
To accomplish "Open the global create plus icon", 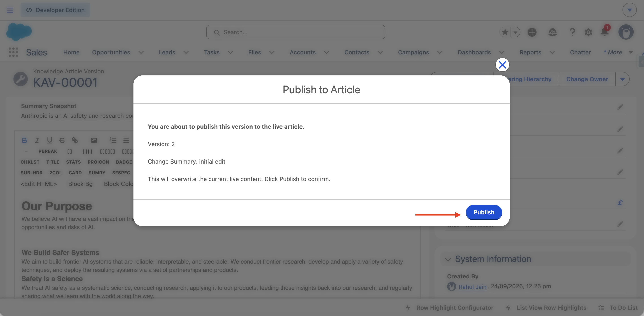I will click(532, 32).
